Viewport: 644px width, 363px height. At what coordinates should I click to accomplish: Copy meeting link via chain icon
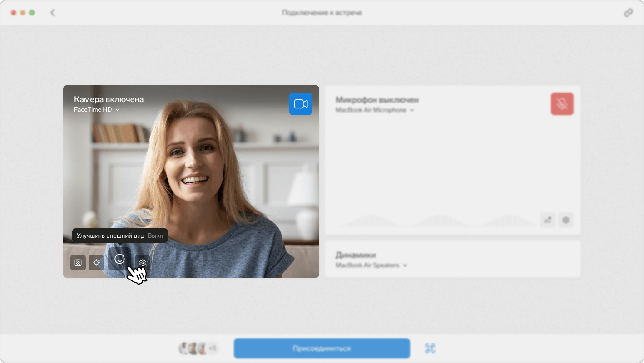point(628,13)
